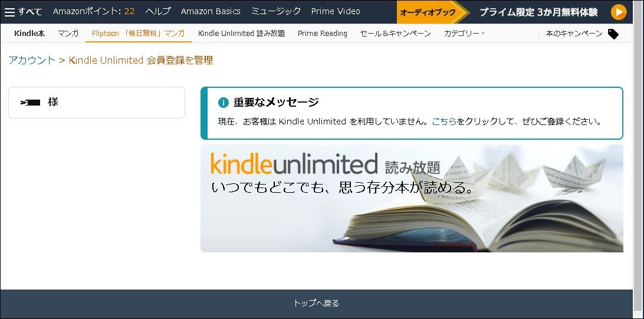This screenshot has width=644, height=319.
Task: Expand the カテゴリー dropdown
Action: tap(464, 34)
